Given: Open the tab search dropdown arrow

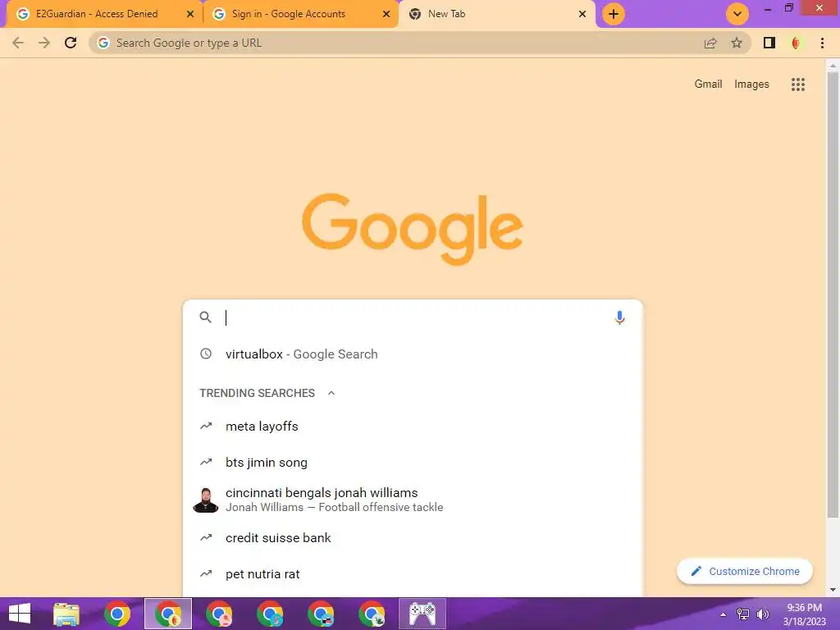Looking at the screenshot, I should 737,14.
